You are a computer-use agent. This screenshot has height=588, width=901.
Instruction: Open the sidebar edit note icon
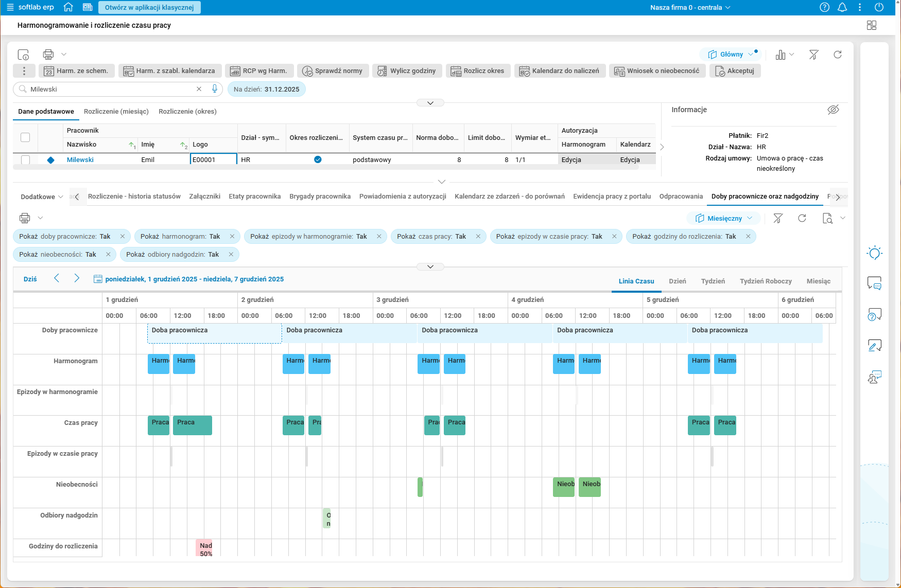(874, 345)
